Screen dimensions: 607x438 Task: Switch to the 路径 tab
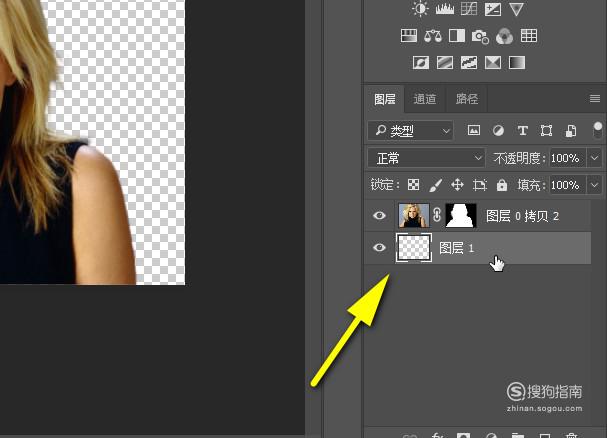point(466,99)
